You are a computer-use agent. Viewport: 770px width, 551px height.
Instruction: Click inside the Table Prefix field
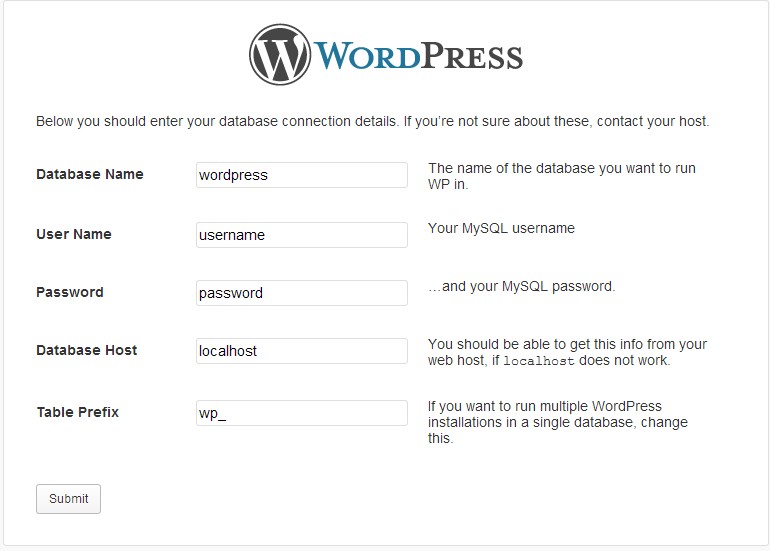(302, 413)
